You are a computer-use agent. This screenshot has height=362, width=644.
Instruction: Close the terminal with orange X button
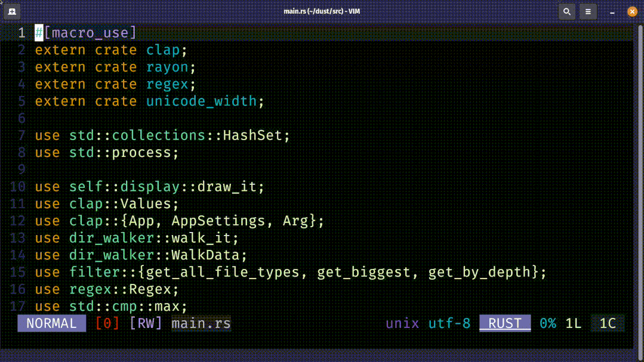pos(632,11)
